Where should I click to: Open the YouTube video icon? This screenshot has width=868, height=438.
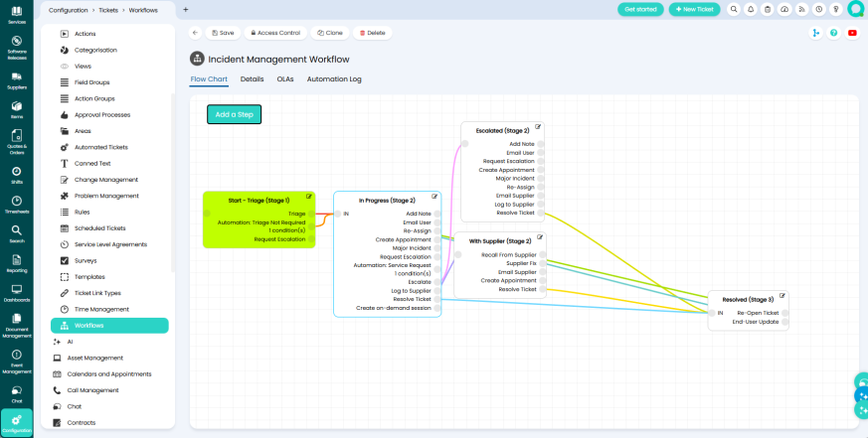[852, 33]
